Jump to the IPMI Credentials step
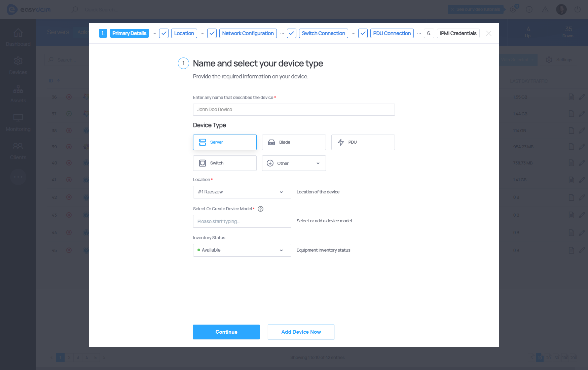Screen dimensions: 588x370 click(x=458, y=33)
